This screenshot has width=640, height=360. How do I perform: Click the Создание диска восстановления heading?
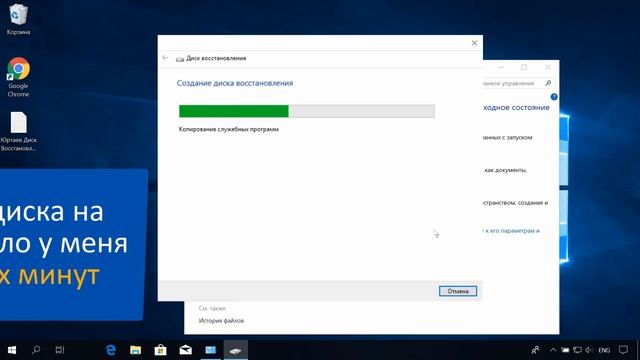click(235, 83)
